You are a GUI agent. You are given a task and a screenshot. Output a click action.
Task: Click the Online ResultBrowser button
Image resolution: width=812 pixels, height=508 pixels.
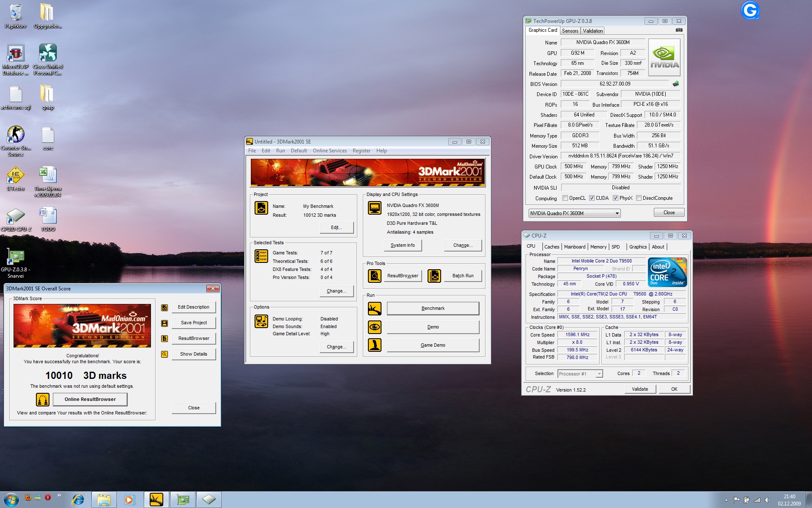pos(90,399)
